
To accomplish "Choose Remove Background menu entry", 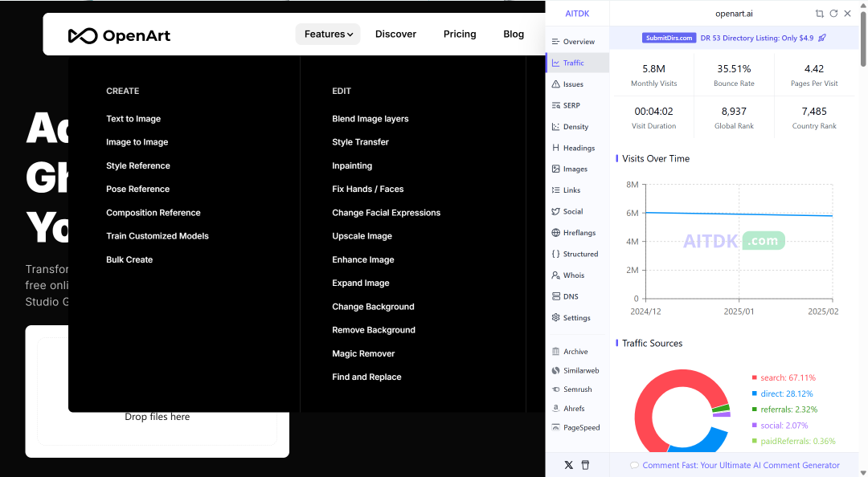I will coord(374,330).
